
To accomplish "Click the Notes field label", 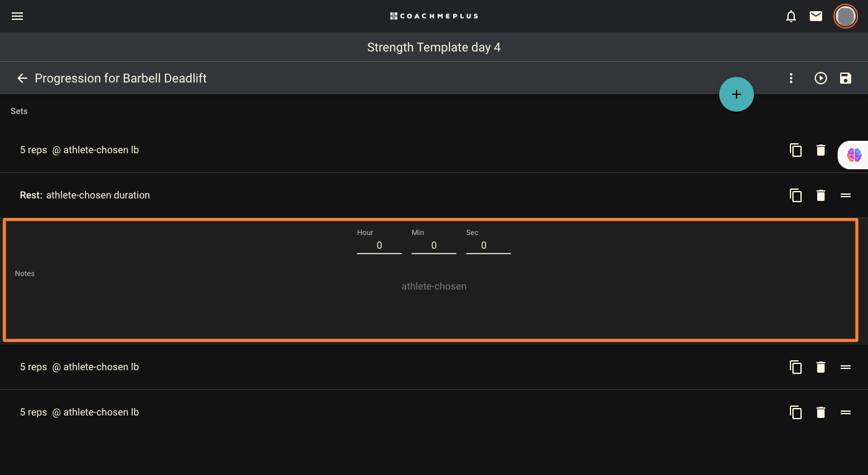I will [25, 273].
